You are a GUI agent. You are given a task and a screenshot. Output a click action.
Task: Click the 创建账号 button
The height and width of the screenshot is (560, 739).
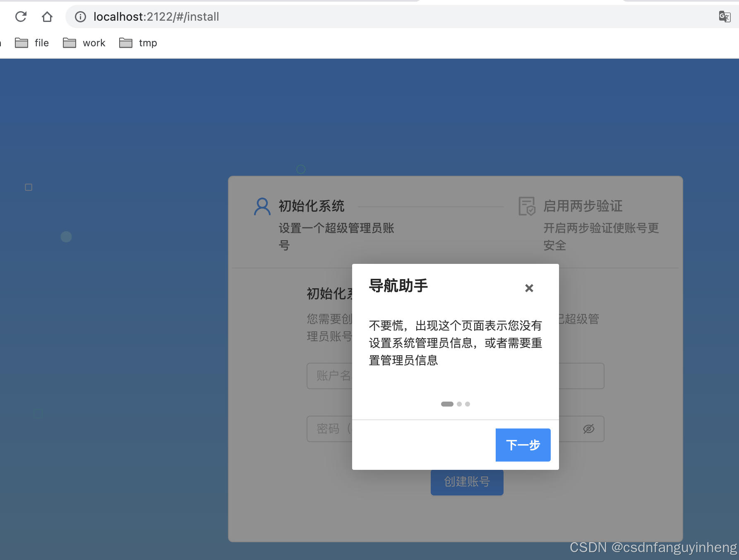pos(467,482)
